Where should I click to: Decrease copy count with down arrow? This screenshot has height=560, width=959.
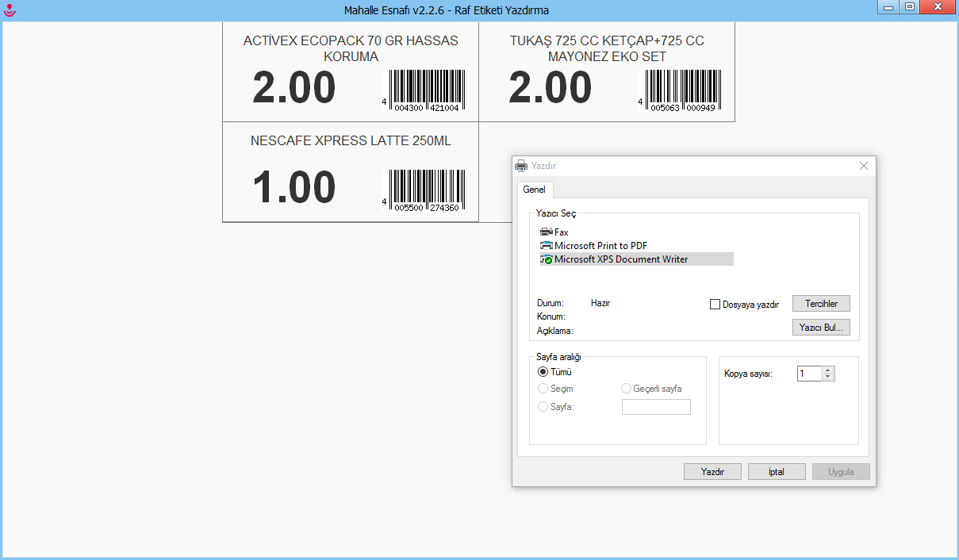pos(828,378)
